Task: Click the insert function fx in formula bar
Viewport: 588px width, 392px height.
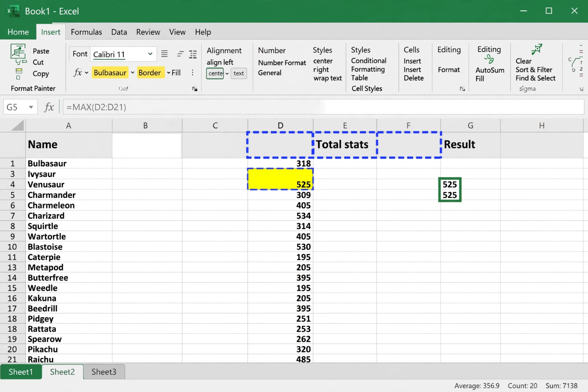Action: coord(49,107)
